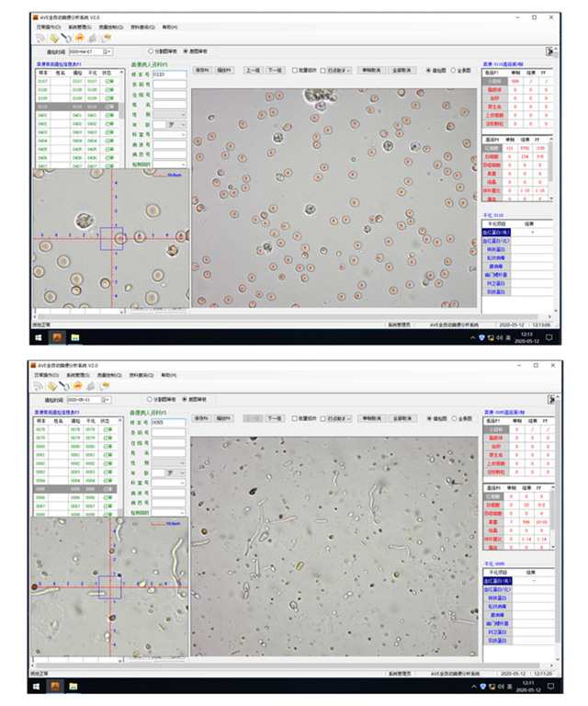Screen dimensions: 588x706
Task: Click the folder-envelope toolbar icon in the sample 0085 window
Action: coord(105,386)
